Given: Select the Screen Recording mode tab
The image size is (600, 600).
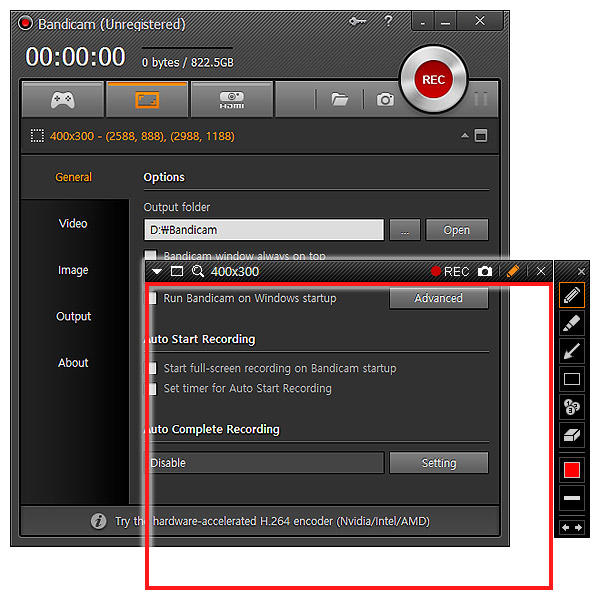Looking at the screenshot, I should 147,99.
